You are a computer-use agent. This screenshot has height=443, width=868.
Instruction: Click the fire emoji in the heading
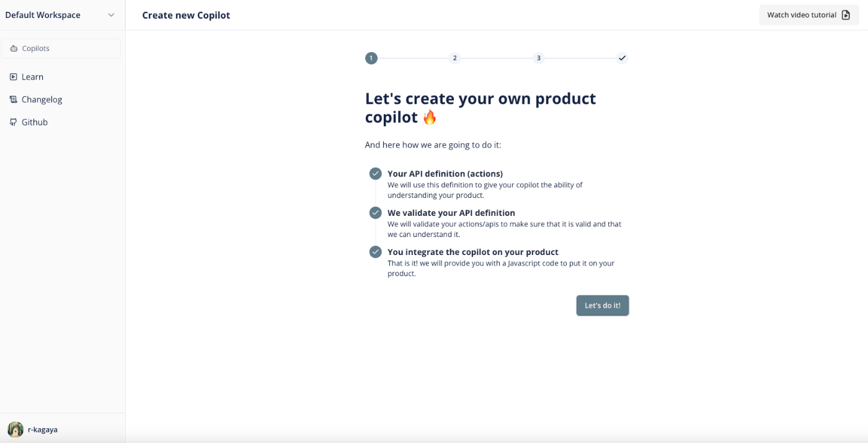tap(430, 117)
